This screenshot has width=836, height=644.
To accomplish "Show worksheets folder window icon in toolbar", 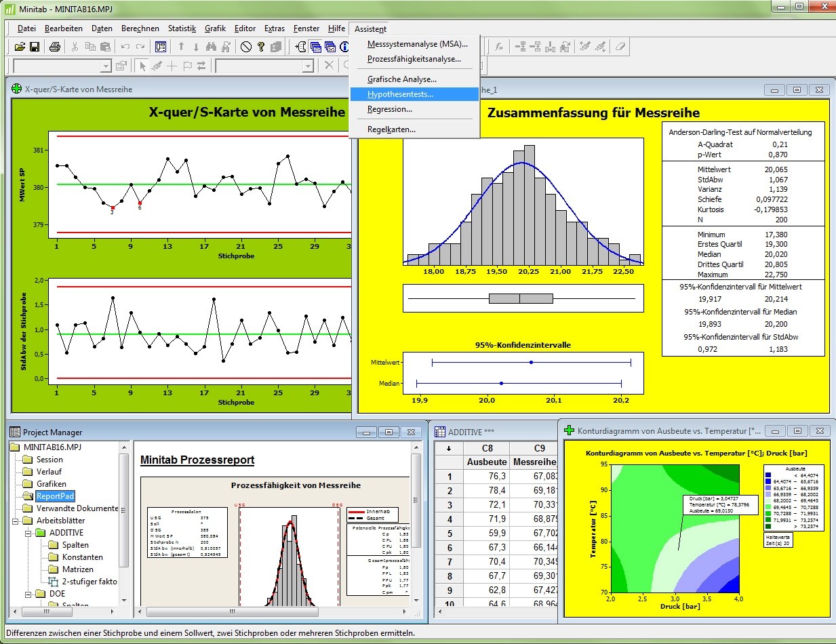I will tap(316, 47).
